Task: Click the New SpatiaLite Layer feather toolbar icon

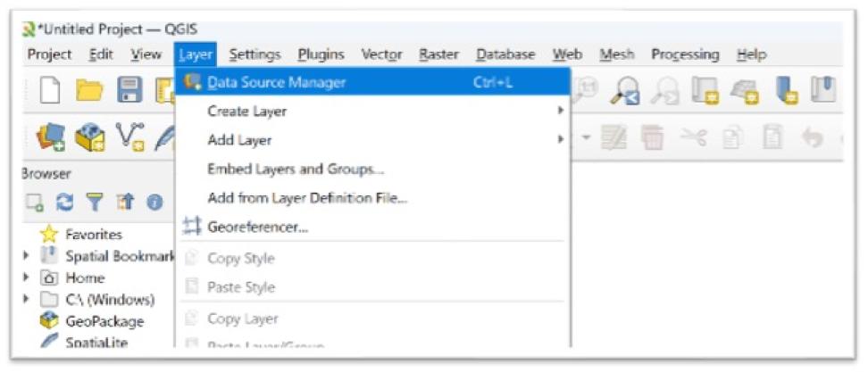Action: (x=163, y=137)
